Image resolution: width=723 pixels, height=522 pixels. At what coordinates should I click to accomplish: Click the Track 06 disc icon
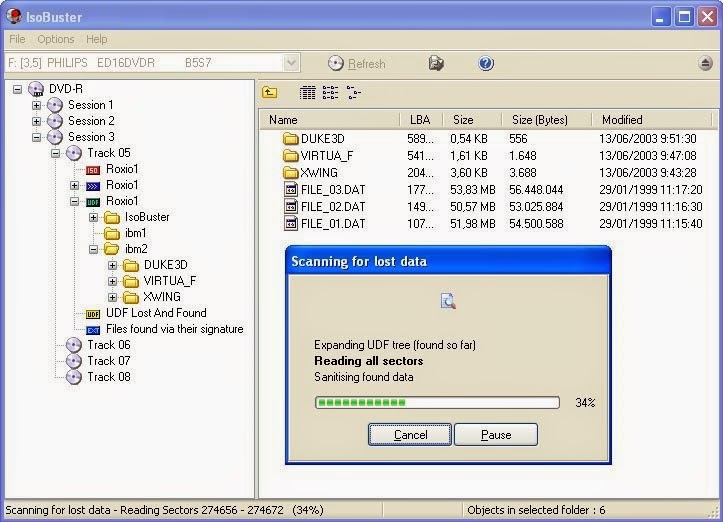(74, 345)
